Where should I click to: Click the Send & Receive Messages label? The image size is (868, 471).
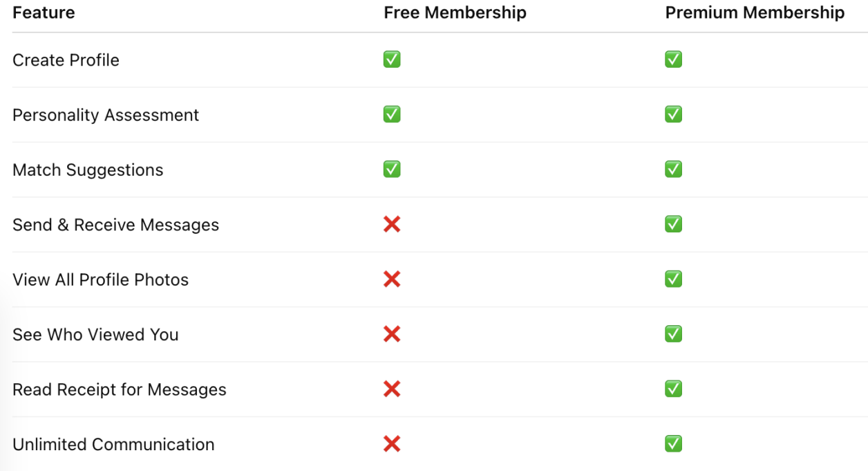tap(115, 225)
